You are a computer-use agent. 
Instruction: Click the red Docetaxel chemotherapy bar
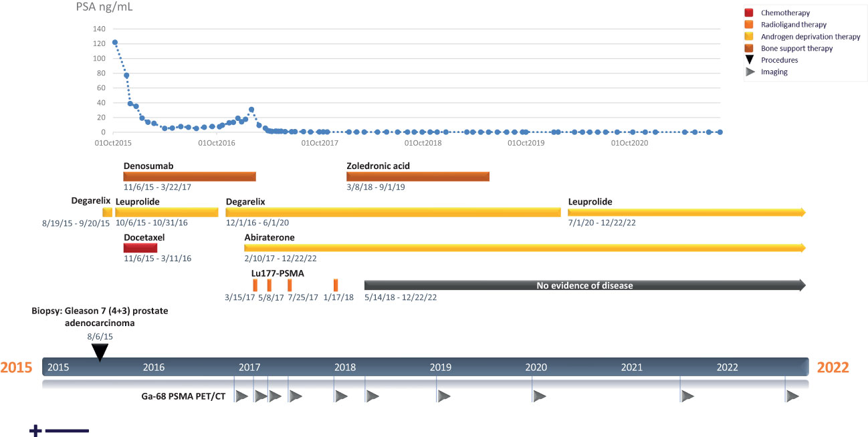click(x=140, y=248)
